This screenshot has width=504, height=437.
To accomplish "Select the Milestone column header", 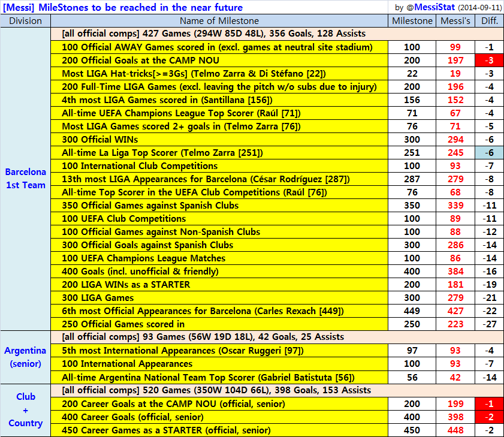I will click(412, 21).
